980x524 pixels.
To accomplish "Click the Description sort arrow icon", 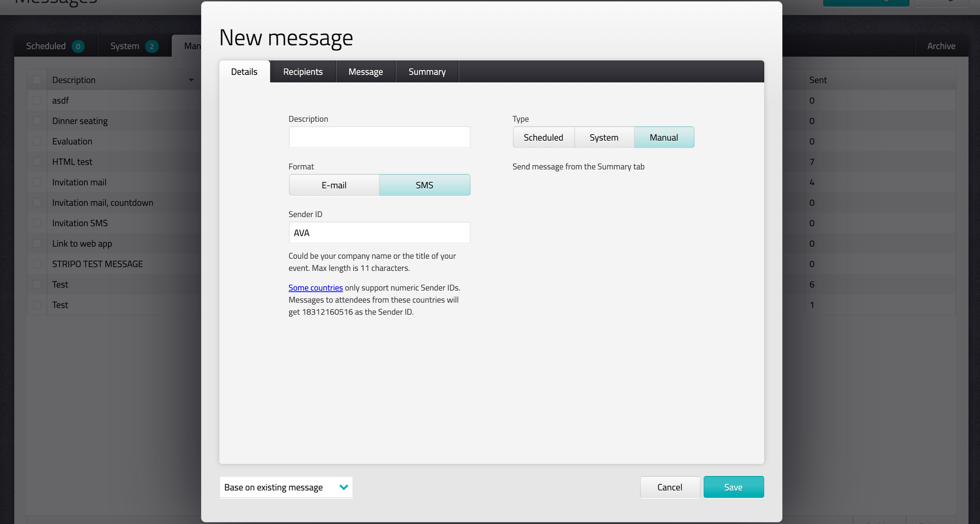I will tap(191, 80).
